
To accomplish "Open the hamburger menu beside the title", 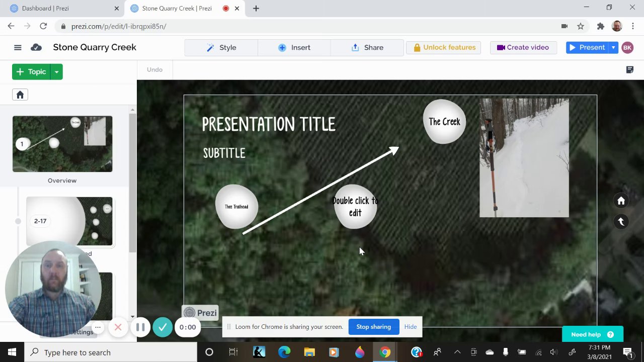I will point(18,47).
